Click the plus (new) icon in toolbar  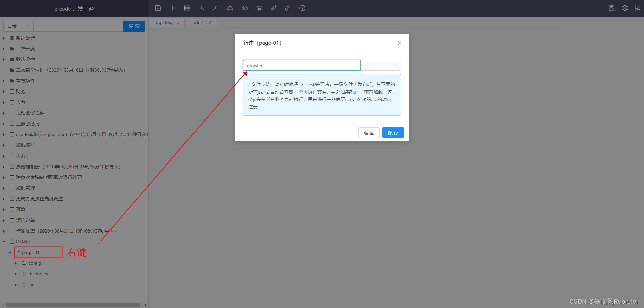click(172, 8)
